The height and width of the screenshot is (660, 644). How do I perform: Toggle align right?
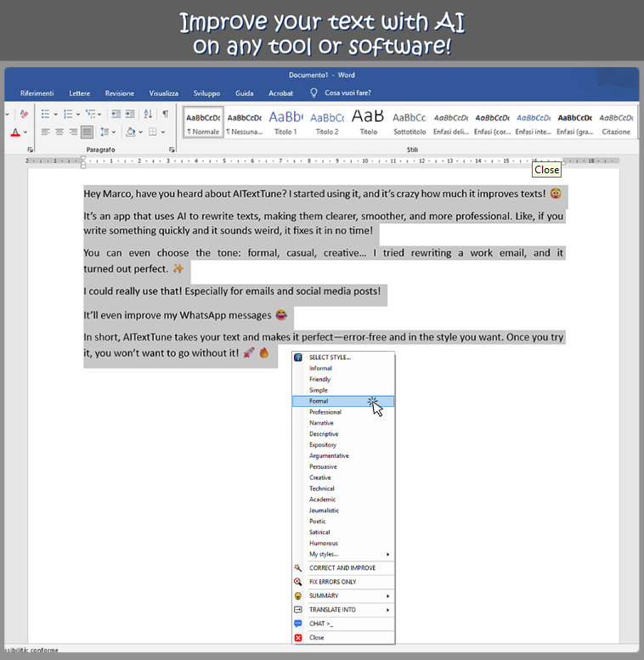(73, 133)
